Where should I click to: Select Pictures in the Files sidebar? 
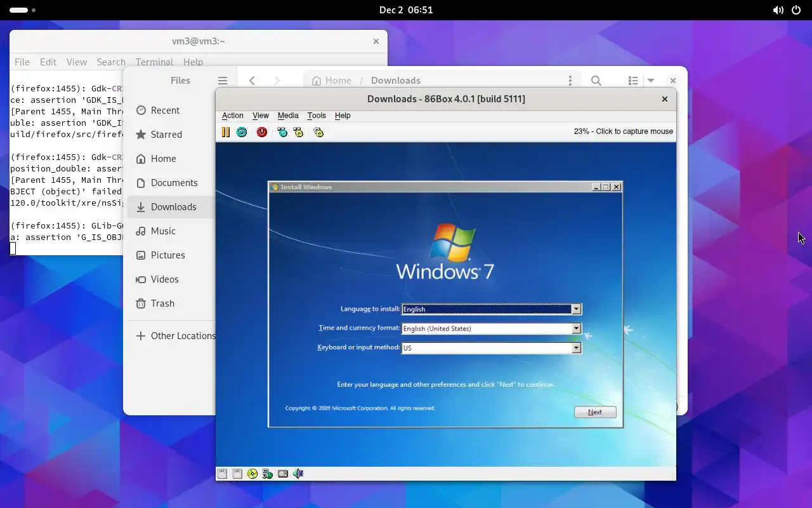(171, 255)
